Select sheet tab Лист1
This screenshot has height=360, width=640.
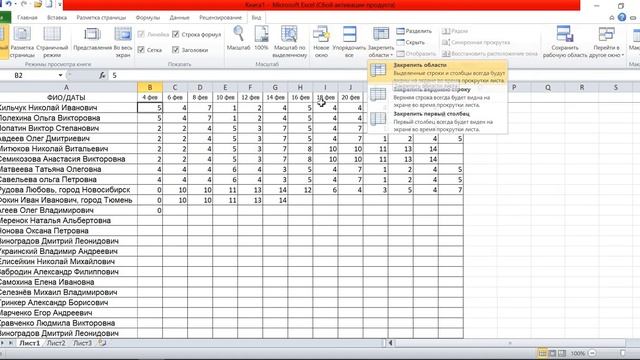coord(30,343)
